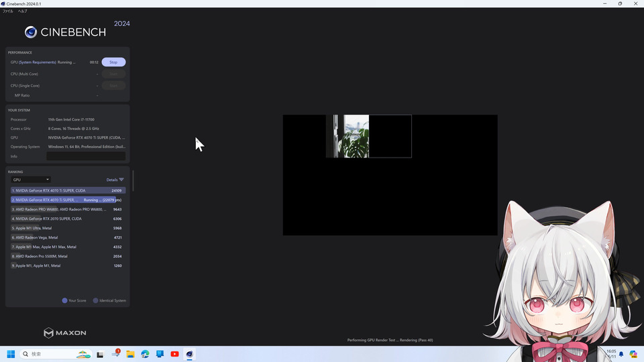This screenshot has width=644, height=362.
Task: Click the GPU render test status text
Action: click(390, 340)
